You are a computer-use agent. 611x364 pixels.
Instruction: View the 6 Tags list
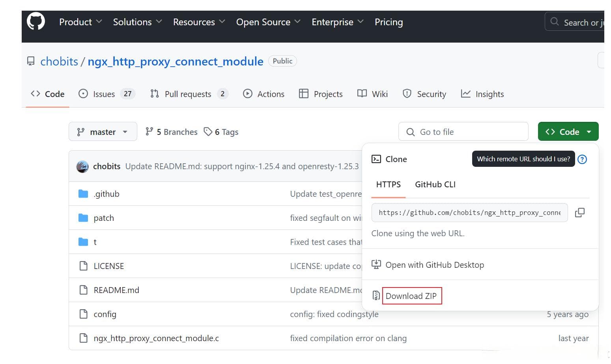click(x=221, y=132)
